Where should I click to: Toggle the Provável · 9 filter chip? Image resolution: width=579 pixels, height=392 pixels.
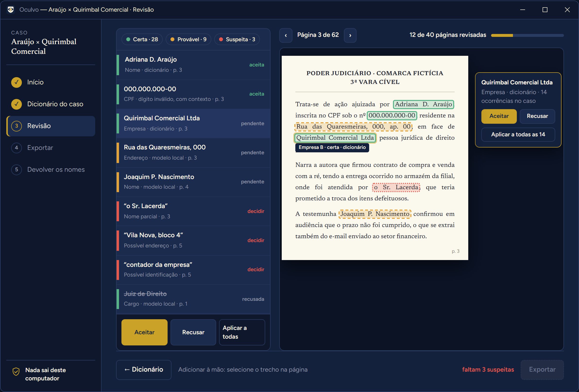[188, 39]
